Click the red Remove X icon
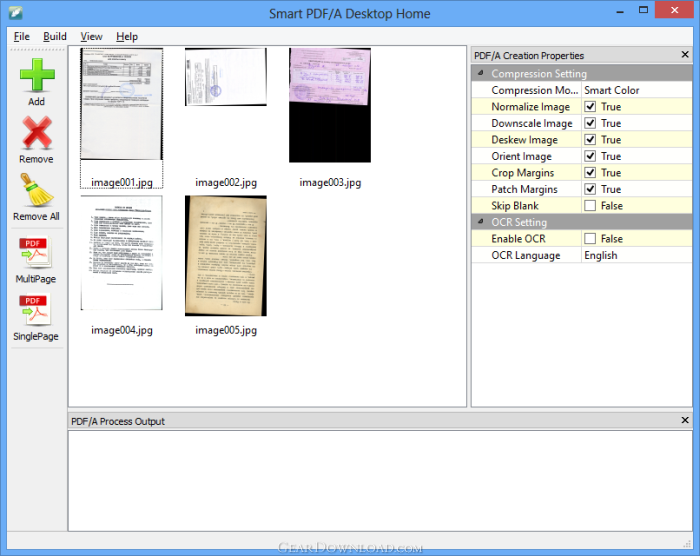 [x=37, y=133]
